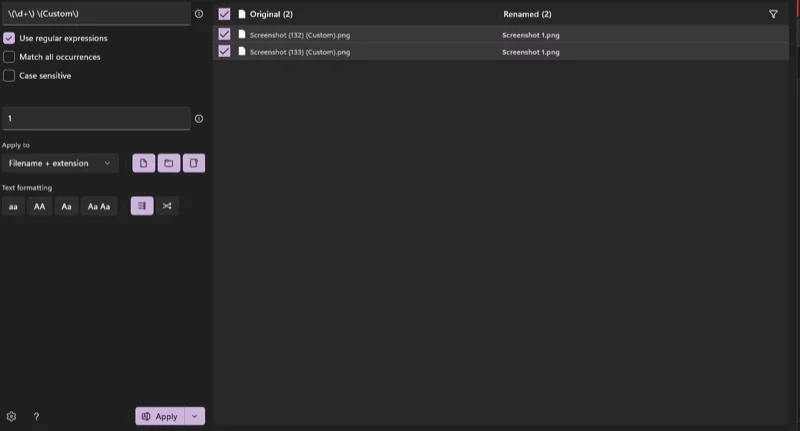Enable Match all occurrences
Image resolution: width=800 pixels, height=431 pixels.
tap(9, 57)
